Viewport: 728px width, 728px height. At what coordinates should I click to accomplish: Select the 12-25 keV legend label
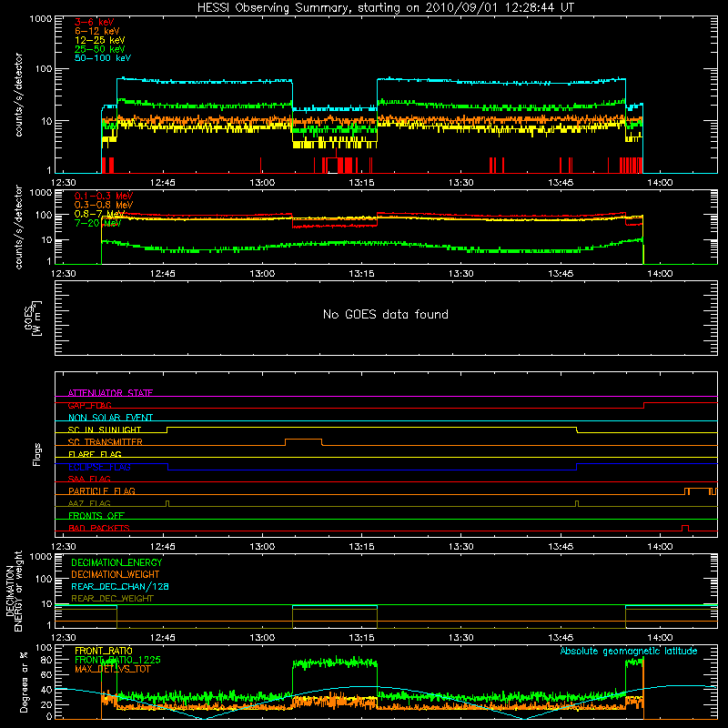click(100, 40)
